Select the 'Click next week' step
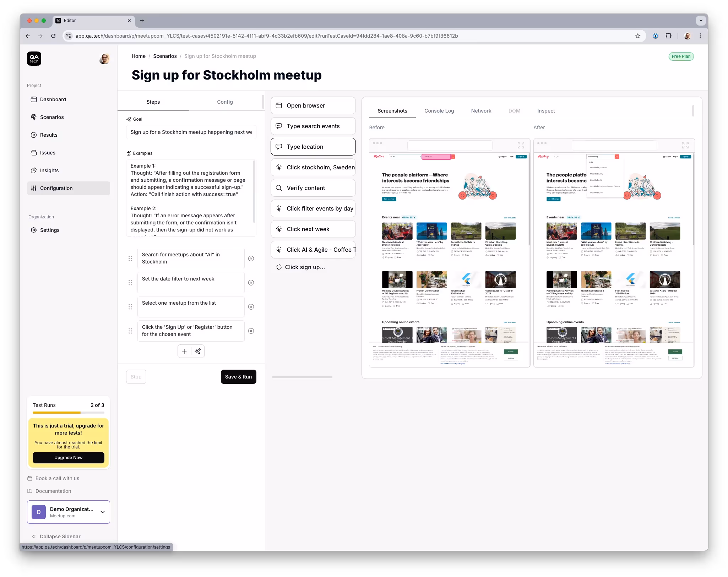The image size is (728, 577). (313, 229)
